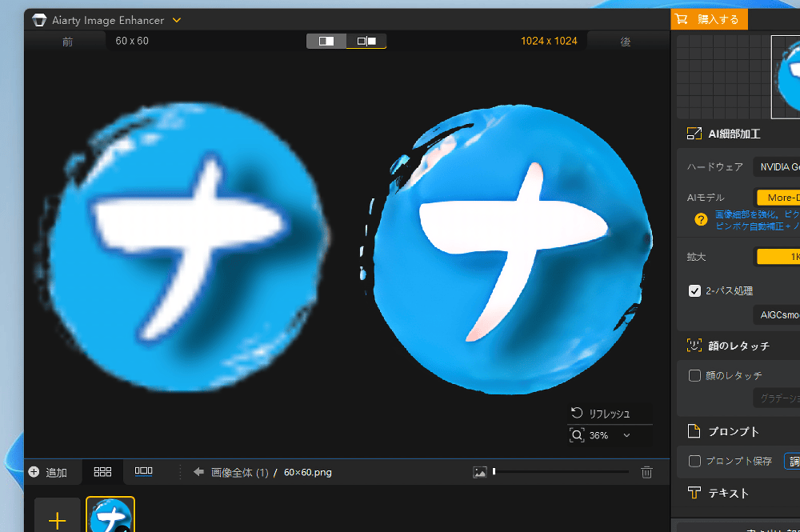The image size is (800, 532).
Task: Select the single split-view compare mode
Action: click(x=326, y=41)
